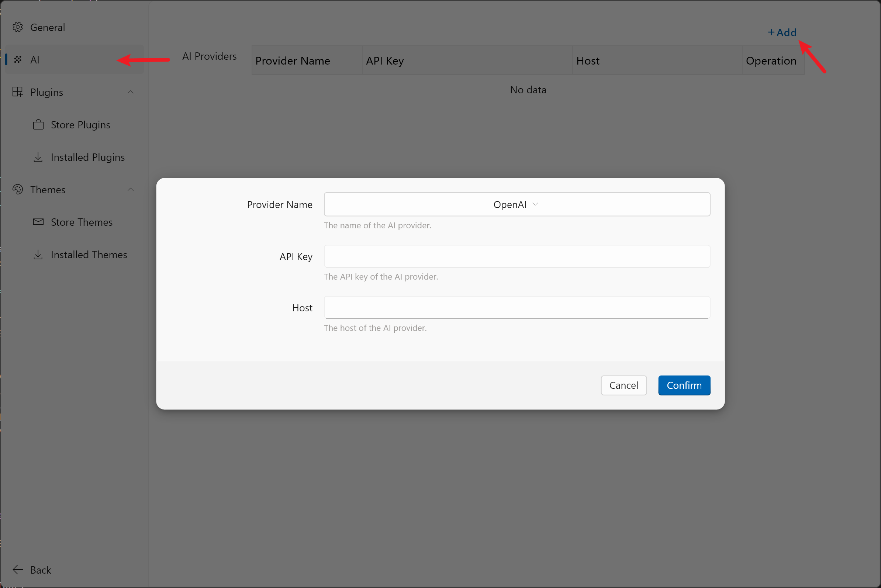
Task: Open Store Themes via the envelope icon
Action: pos(38,222)
